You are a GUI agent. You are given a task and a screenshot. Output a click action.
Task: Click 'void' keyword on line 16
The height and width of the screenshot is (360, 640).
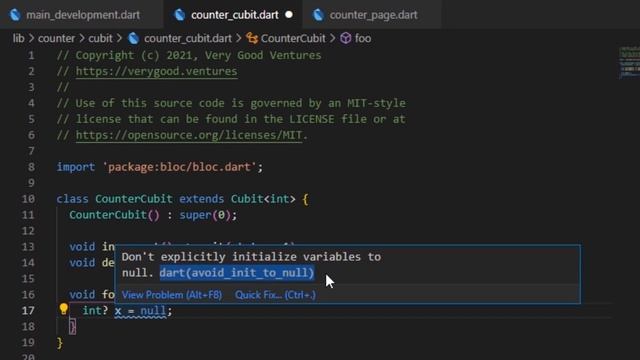click(x=82, y=294)
